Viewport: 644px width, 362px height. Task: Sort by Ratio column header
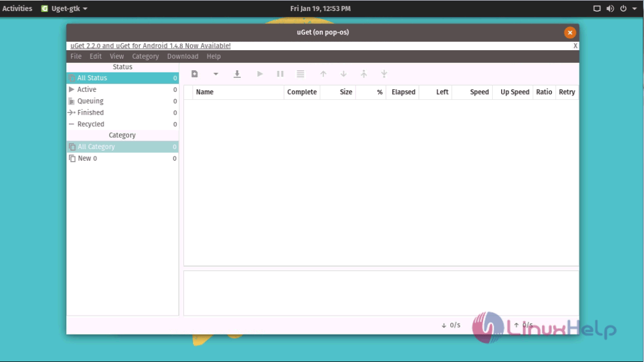(x=544, y=92)
